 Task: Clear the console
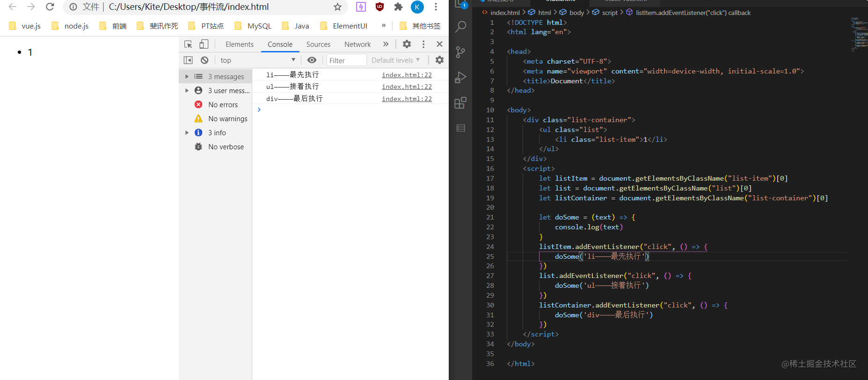click(204, 60)
